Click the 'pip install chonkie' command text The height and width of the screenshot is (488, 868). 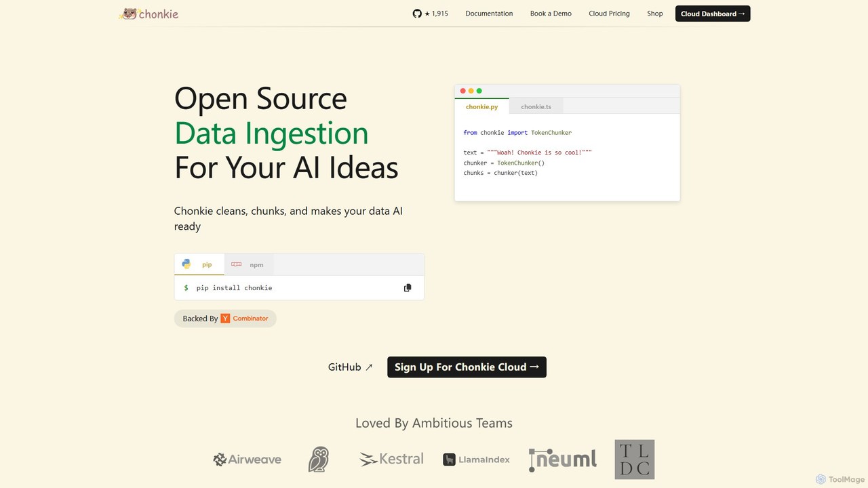coord(234,288)
